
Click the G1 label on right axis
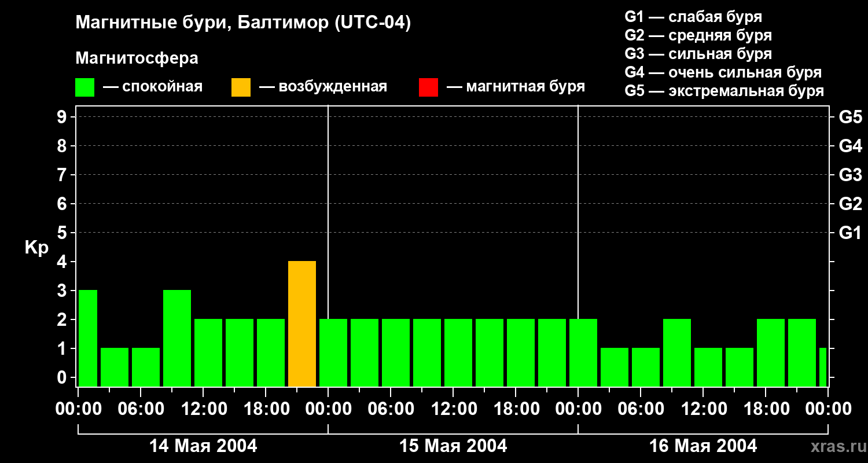[850, 233]
